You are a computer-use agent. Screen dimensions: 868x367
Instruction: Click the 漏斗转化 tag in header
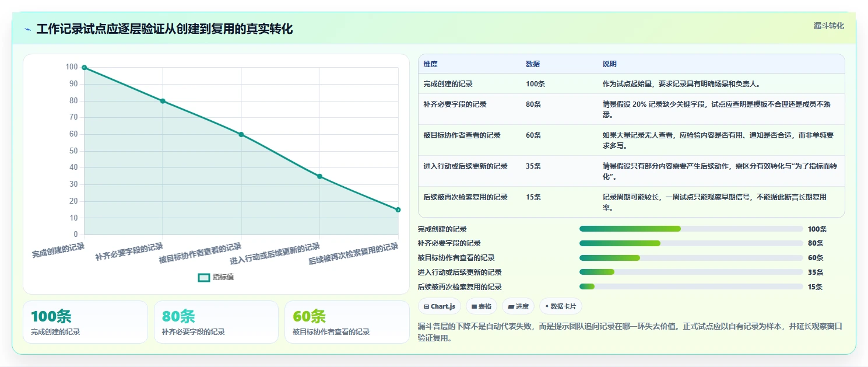(828, 26)
